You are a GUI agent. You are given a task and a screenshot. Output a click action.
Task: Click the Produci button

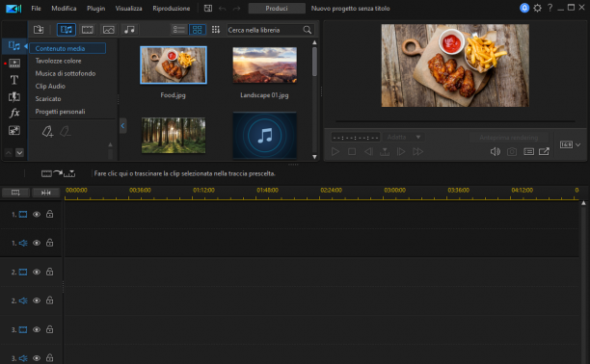(x=277, y=9)
